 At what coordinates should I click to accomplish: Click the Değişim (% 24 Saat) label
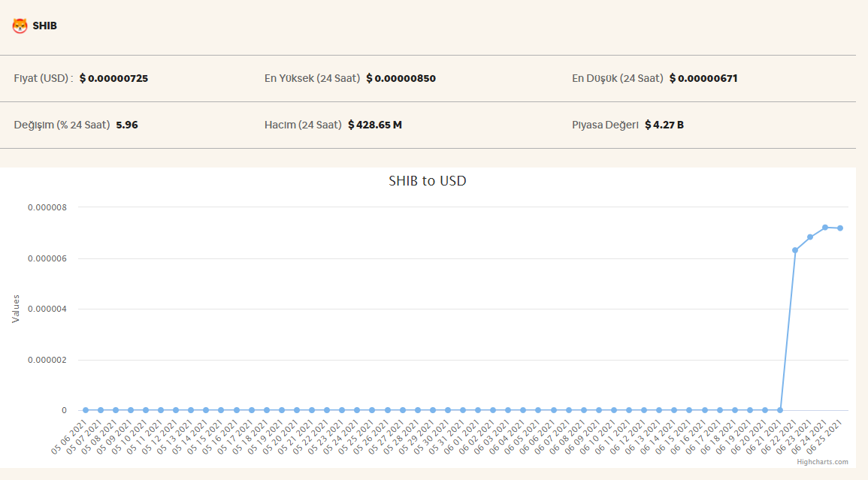62,125
